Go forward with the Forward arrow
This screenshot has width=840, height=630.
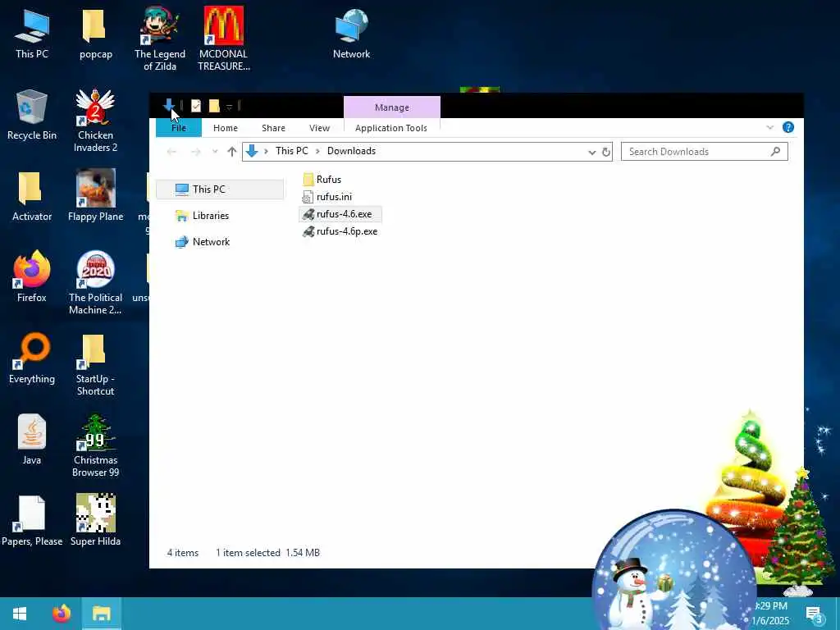pyautogui.click(x=196, y=152)
